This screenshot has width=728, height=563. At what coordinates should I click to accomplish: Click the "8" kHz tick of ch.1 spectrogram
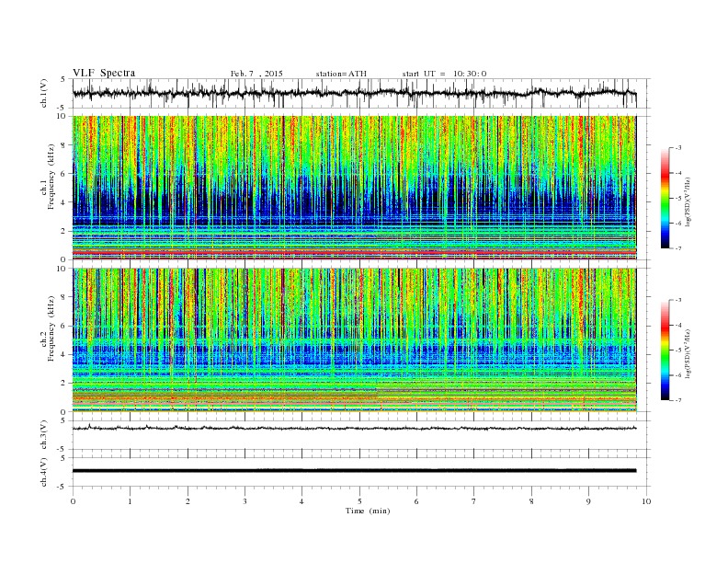pos(64,145)
